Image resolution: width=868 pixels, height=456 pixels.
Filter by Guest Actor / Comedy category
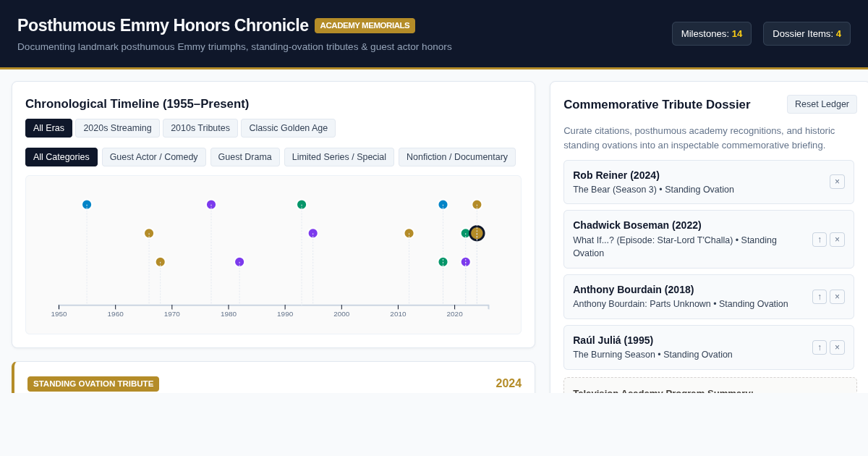click(154, 157)
